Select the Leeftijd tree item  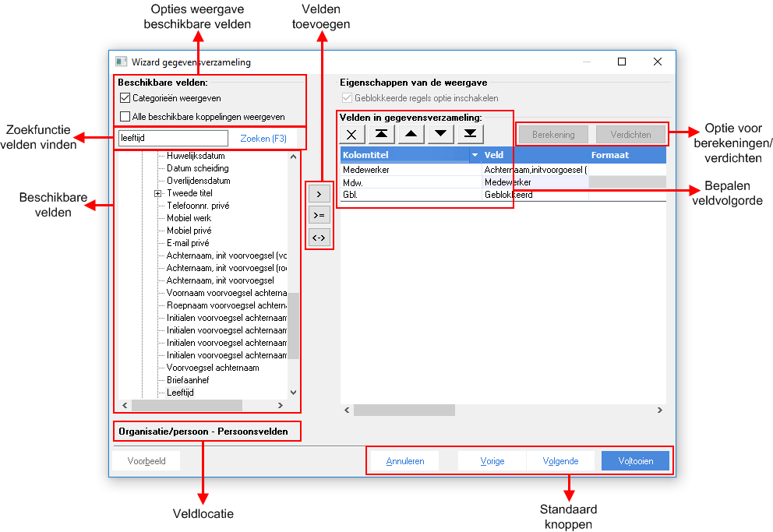tap(181, 393)
